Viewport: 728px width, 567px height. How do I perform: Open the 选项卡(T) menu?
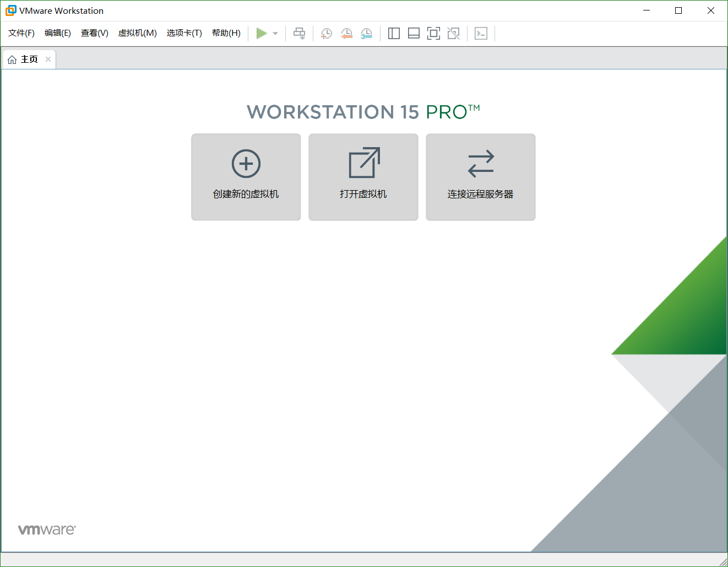(x=184, y=33)
